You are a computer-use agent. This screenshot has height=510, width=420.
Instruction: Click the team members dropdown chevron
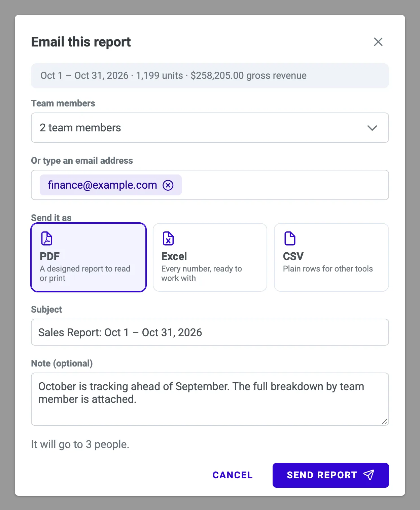[x=372, y=128]
